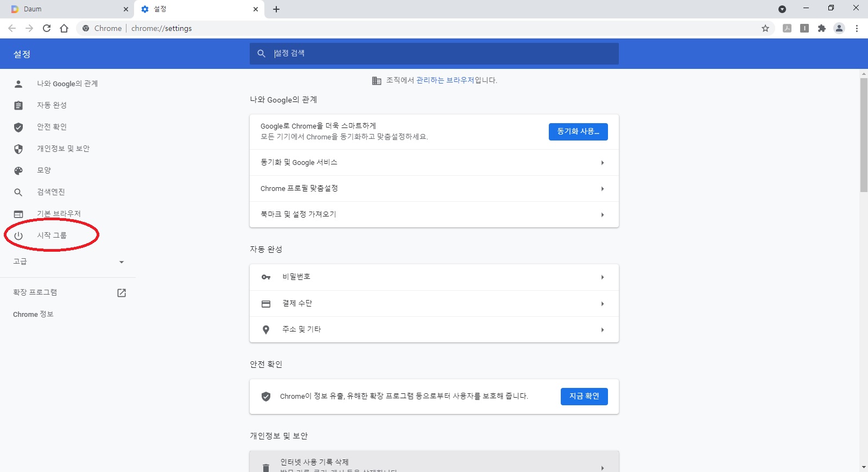
Task: Click the dark square extension icon beside puzzle
Action: coord(804,28)
